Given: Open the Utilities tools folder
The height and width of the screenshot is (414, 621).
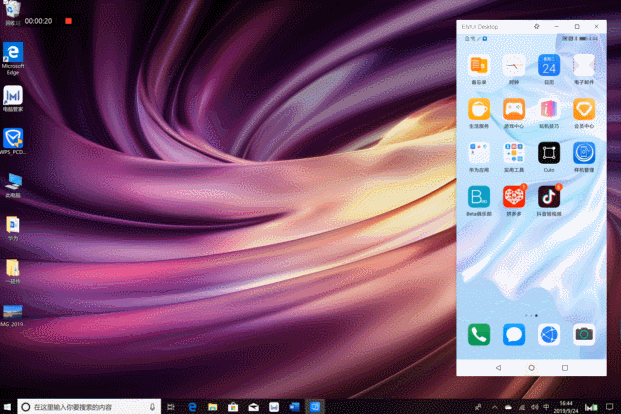Looking at the screenshot, I should pyautogui.click(x=514, y=153).
